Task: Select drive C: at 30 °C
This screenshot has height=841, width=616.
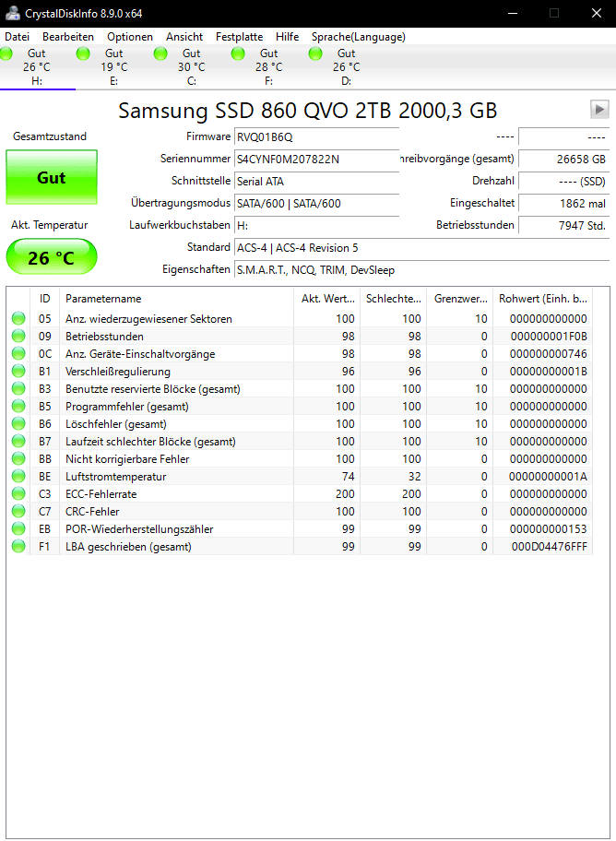Action: coord(192,67)
